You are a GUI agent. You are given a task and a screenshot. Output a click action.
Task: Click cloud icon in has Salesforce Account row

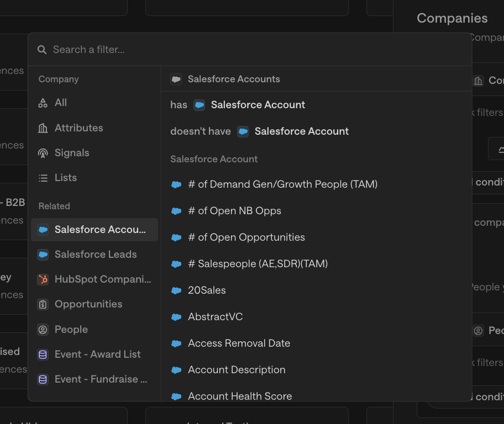[200, 105]
